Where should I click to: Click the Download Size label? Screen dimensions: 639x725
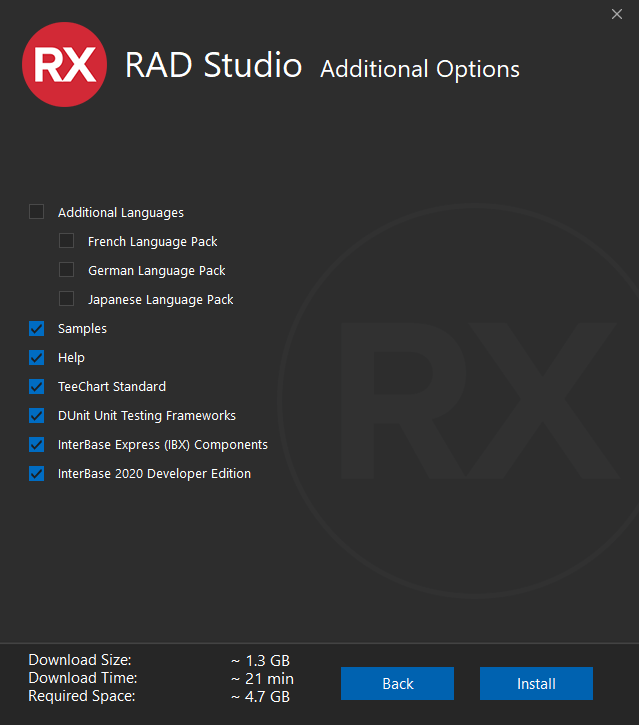click(x=80, y=660)
